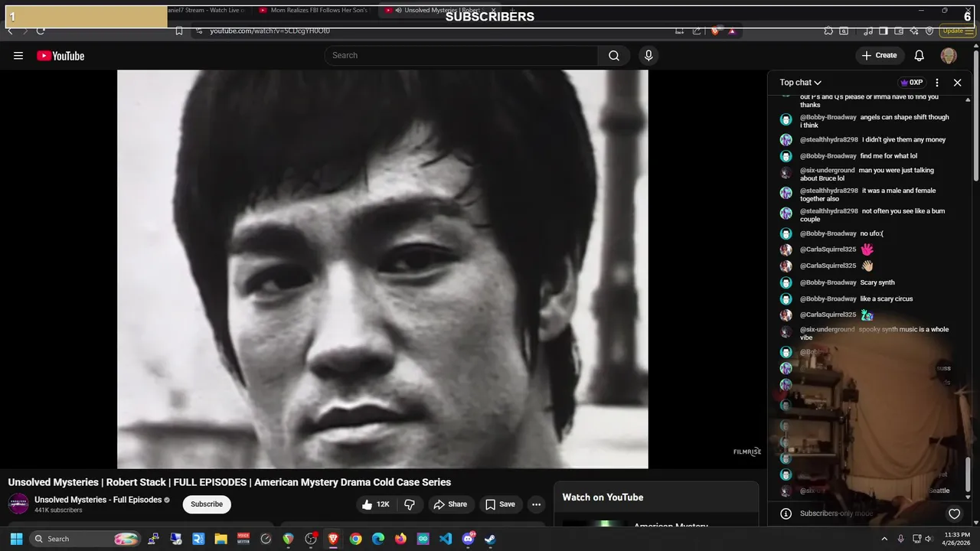Click the video player frame
The height and width of the screenshot is (551, 980).
(x=383, y=269)
